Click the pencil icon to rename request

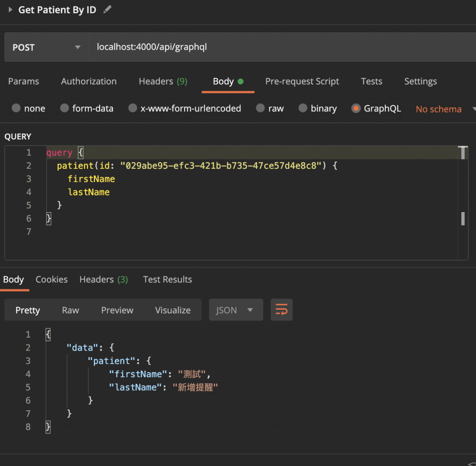click(x=107, y=9)
